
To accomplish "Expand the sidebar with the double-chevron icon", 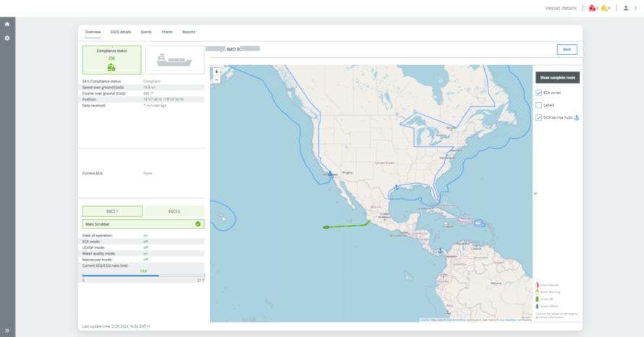I will click(x=7, y=330).
